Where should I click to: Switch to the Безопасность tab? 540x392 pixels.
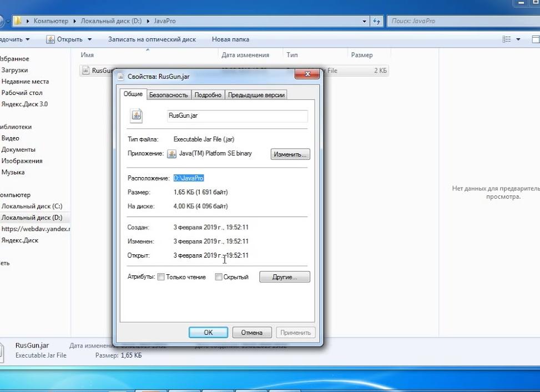point(168,95)
